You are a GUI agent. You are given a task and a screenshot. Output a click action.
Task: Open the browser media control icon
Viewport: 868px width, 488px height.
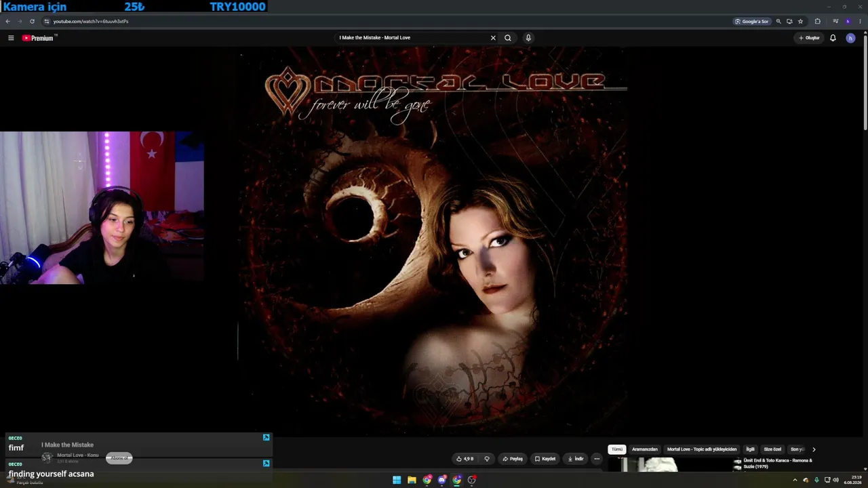[x=835, y=21]
